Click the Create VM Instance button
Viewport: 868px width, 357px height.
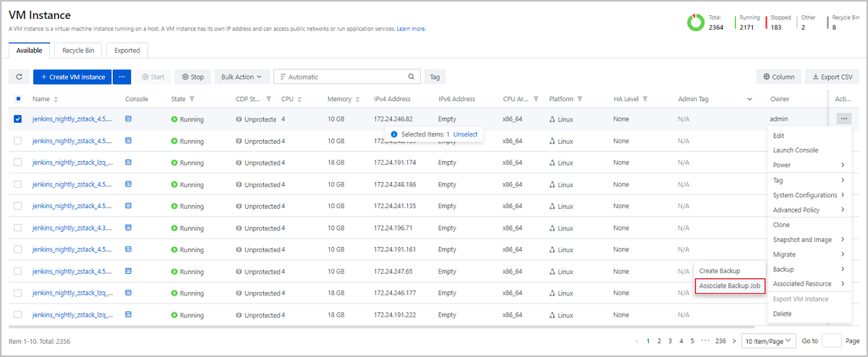[x=72, y=77]
